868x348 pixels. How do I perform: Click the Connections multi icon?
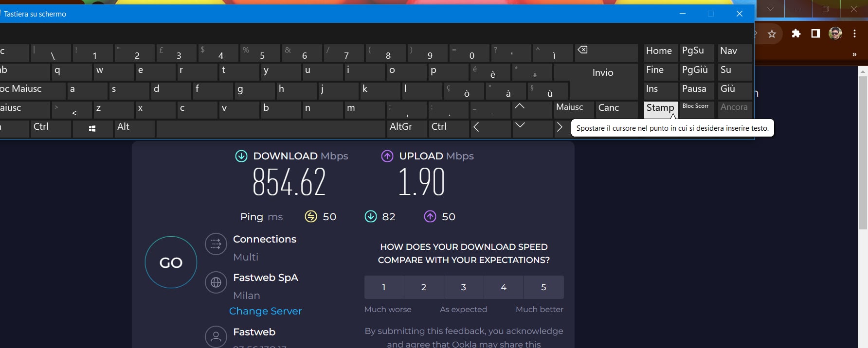(x=216, y=244)
